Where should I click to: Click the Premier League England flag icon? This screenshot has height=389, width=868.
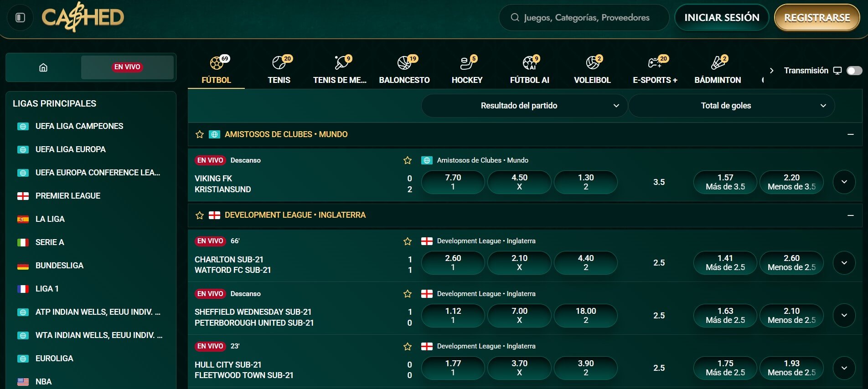coord(23,196)
